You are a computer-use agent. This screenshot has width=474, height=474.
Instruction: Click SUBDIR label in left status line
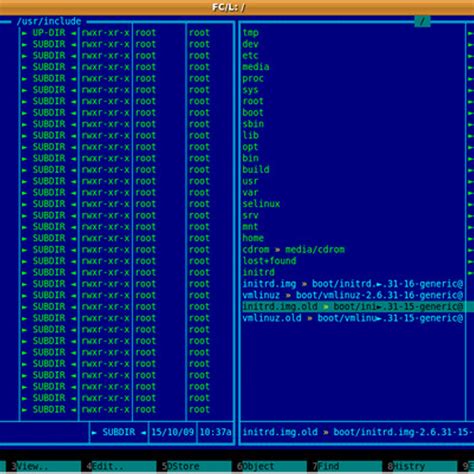[119, 432]
